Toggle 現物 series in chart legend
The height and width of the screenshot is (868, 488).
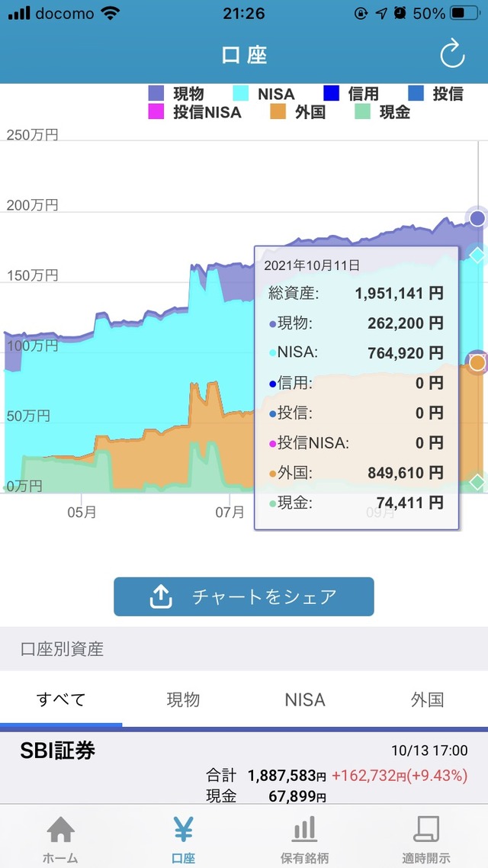pyautogui.click(x=177, y=94)
